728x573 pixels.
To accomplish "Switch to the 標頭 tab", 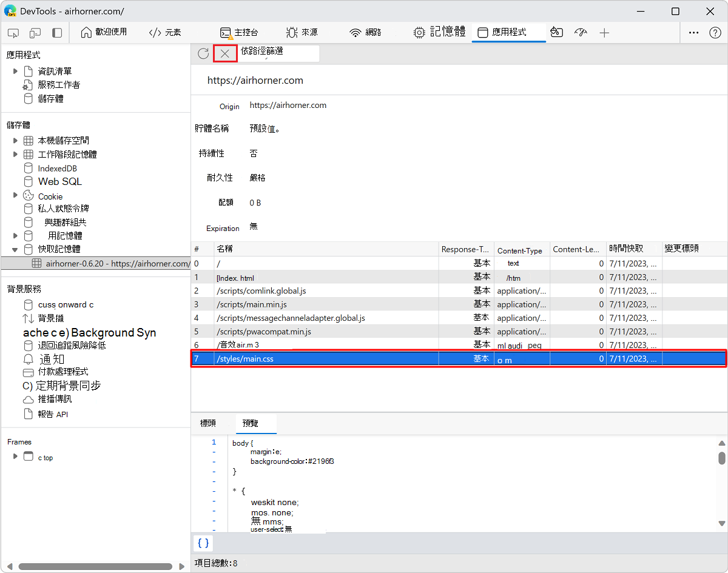I will point(208,423).
